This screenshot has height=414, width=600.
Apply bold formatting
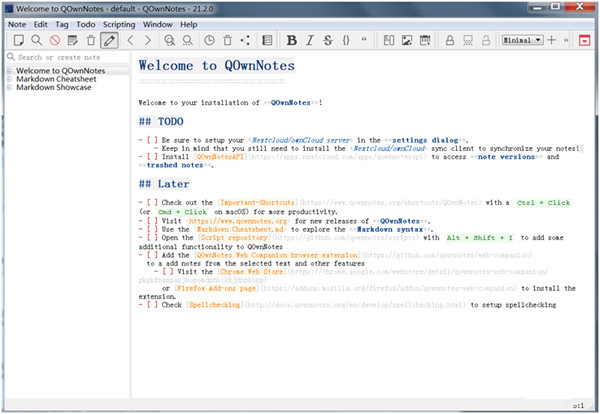tap(292, 40)
